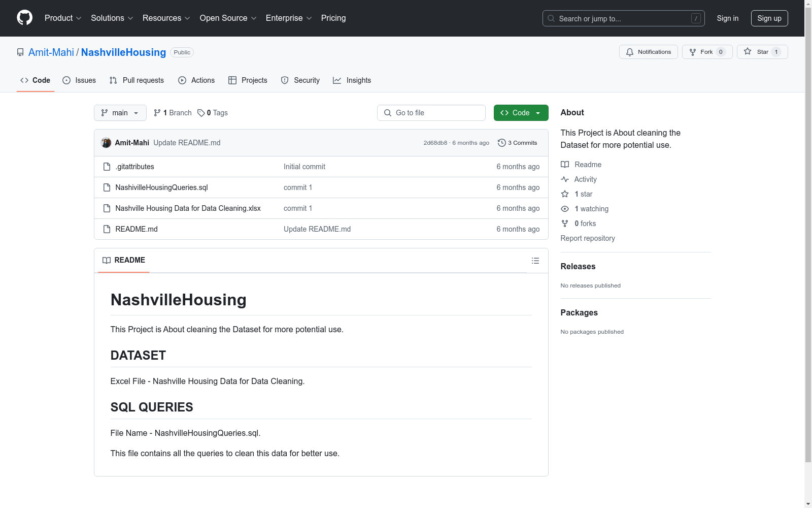Click the Sign up button
The height and width of the screenshot is (508, 812).
(769, 18)
